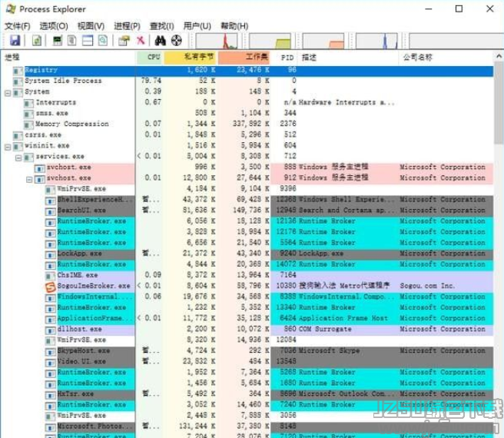
Task: Select the SkypeHost.exe row
Action: point(270,351)
